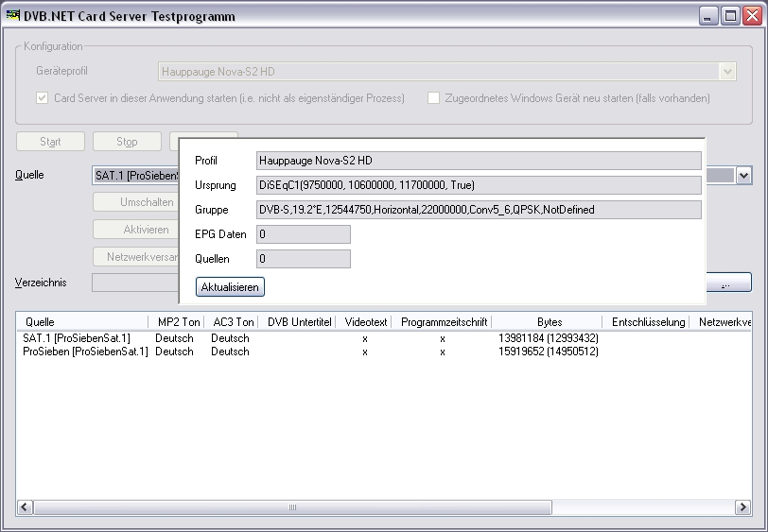Close the DVB.NET Card Server window

[751, 16]
